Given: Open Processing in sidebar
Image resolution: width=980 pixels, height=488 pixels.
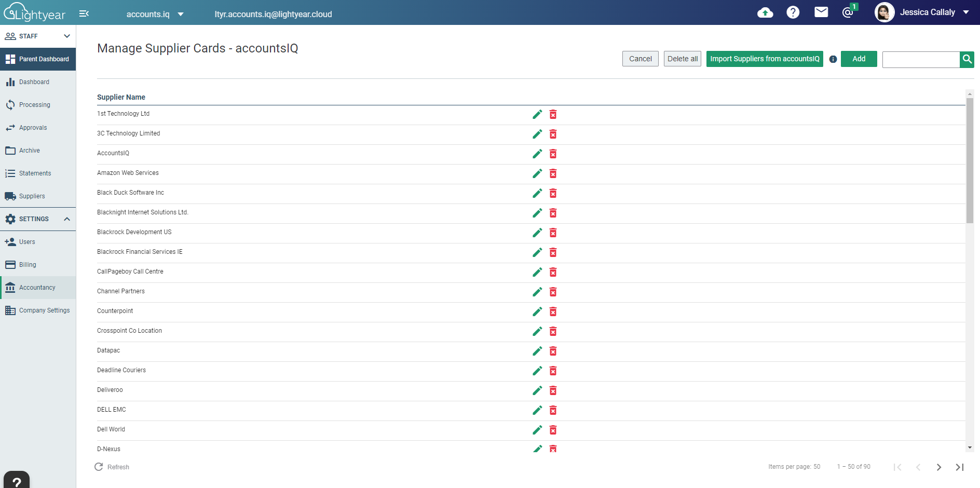Looking at the screenshot, I should coord(38,105).
